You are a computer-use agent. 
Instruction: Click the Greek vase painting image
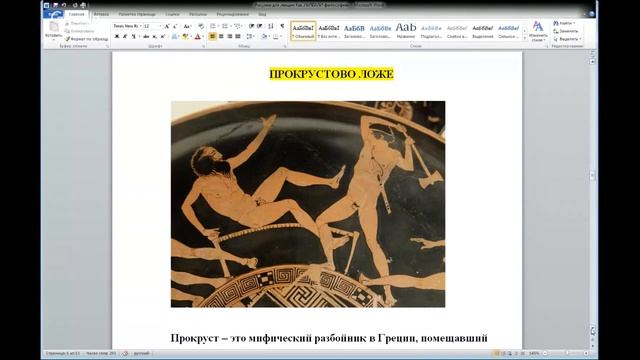pos(308,204)
